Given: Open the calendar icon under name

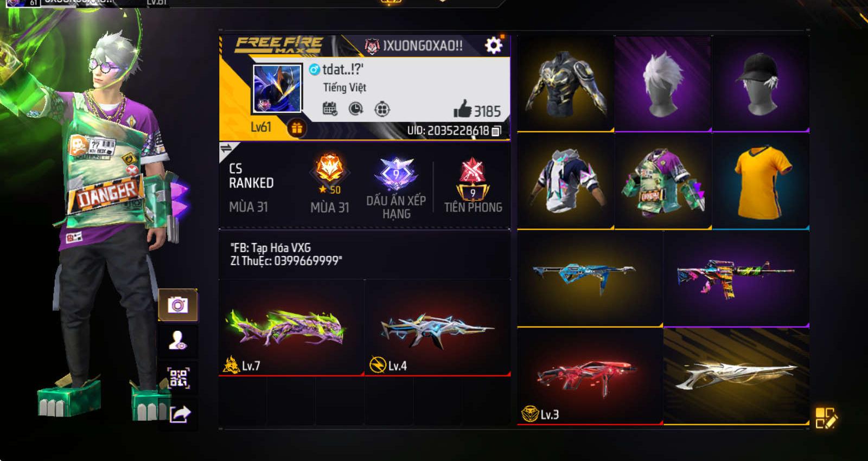Looking at the screenshot, I should click(330, 109).
